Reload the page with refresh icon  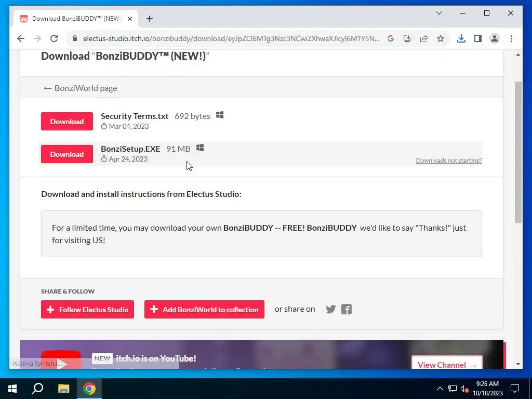click(x=54, y=38)
